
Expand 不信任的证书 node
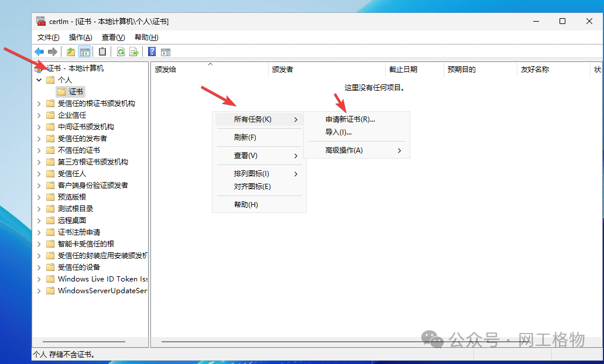point(39,150)
